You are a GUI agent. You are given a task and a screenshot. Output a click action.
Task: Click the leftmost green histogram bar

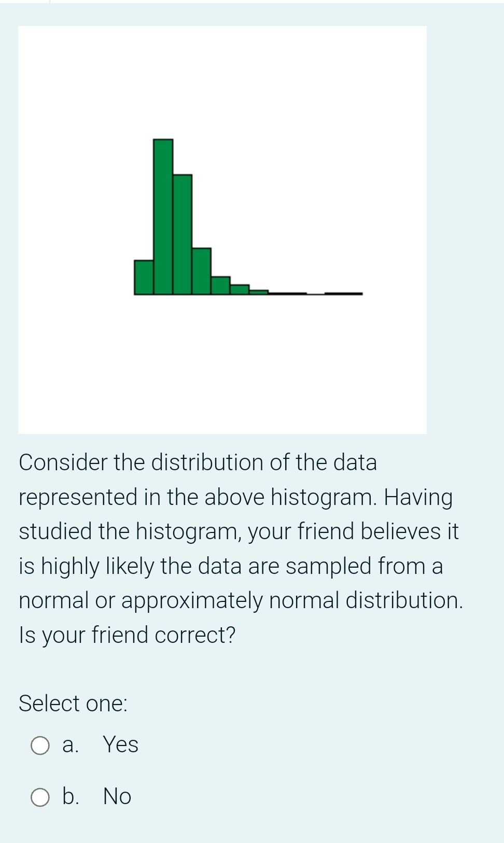(x=143, y=277)
